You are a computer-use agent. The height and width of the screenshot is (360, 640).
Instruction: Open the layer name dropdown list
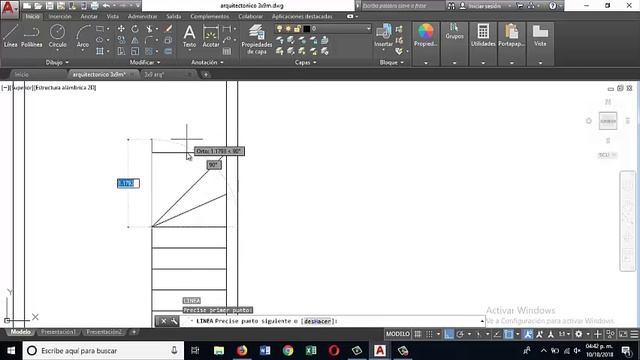click(369, 29)
